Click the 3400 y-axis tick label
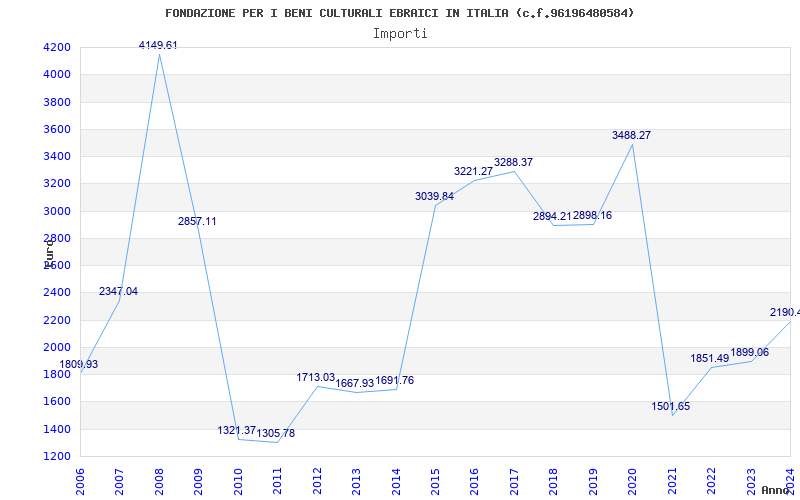Screen dimensions: 800x500 pyautogui.click(x=57, y=156)
